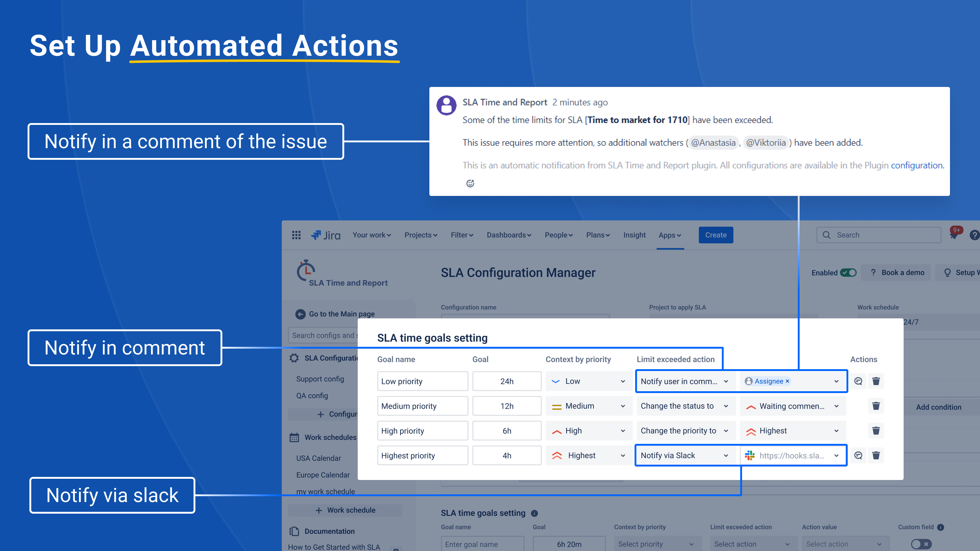Open the Limit exceeded action dropdown for Highest priority
This screenshot has height=551, width=980.
(x=685, y=455)
